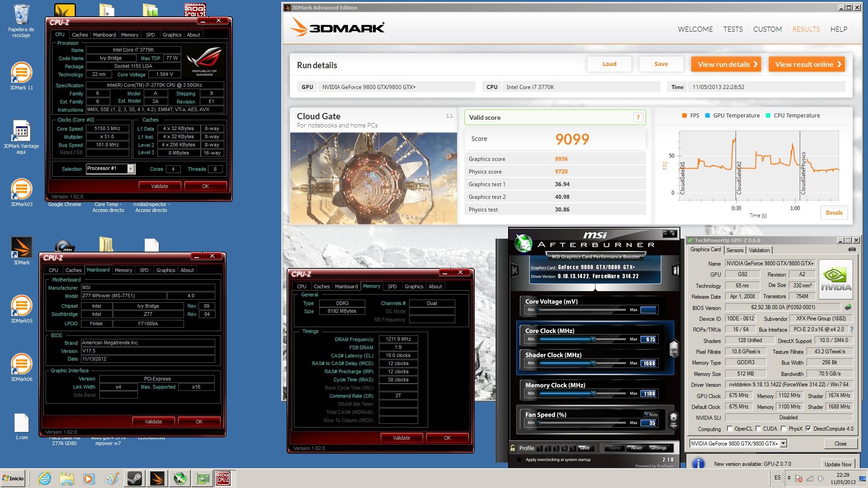Toggle the OpenCL checkbox in GPU-Z

pyautogui.click(x=729, y=428)
